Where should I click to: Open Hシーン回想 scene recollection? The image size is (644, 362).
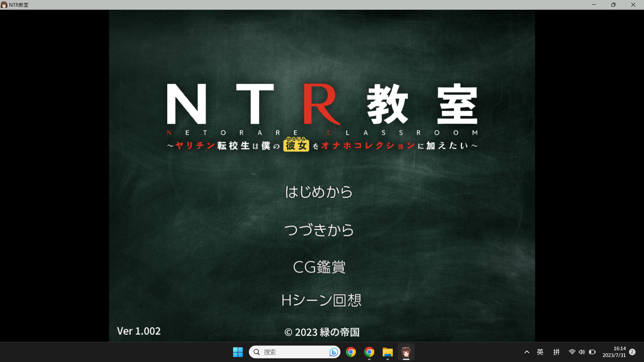(x=322, y=300)
